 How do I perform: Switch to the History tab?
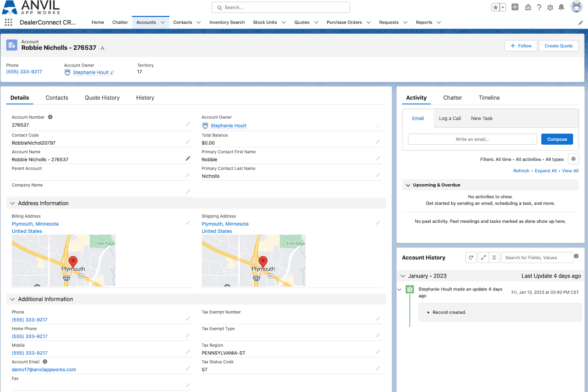(x=145, y=98)
